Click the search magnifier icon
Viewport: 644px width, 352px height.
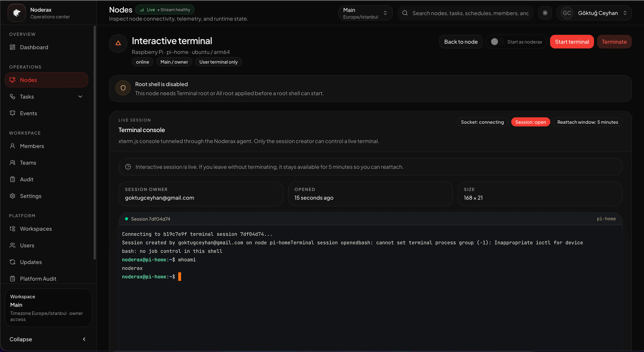pos(405,13)
